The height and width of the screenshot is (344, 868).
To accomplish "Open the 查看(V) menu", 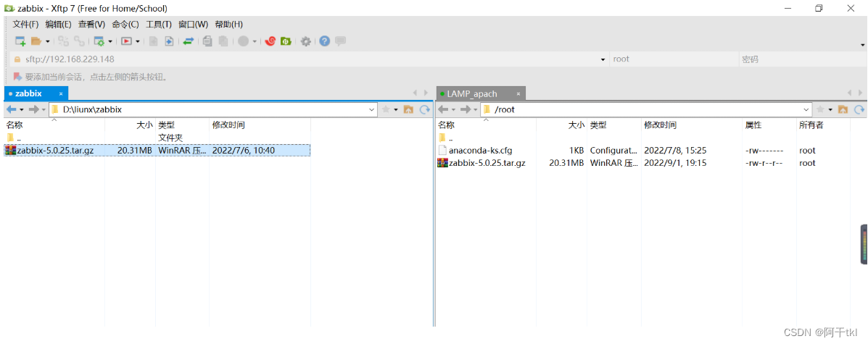I will (x=91, y=25).
